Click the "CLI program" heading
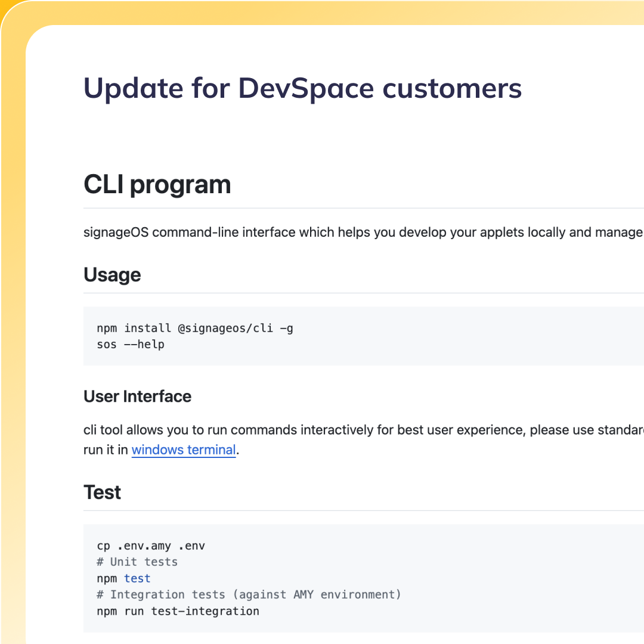 [157, 185]
